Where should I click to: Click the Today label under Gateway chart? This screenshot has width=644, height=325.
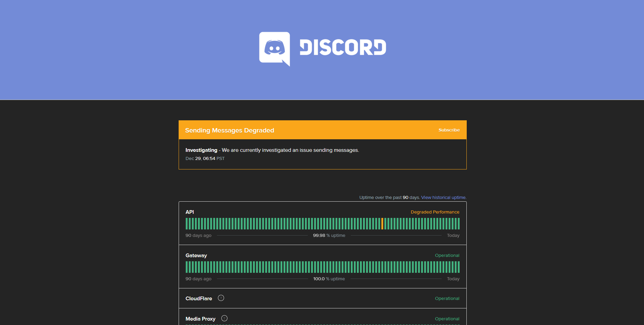coord(453,279)
